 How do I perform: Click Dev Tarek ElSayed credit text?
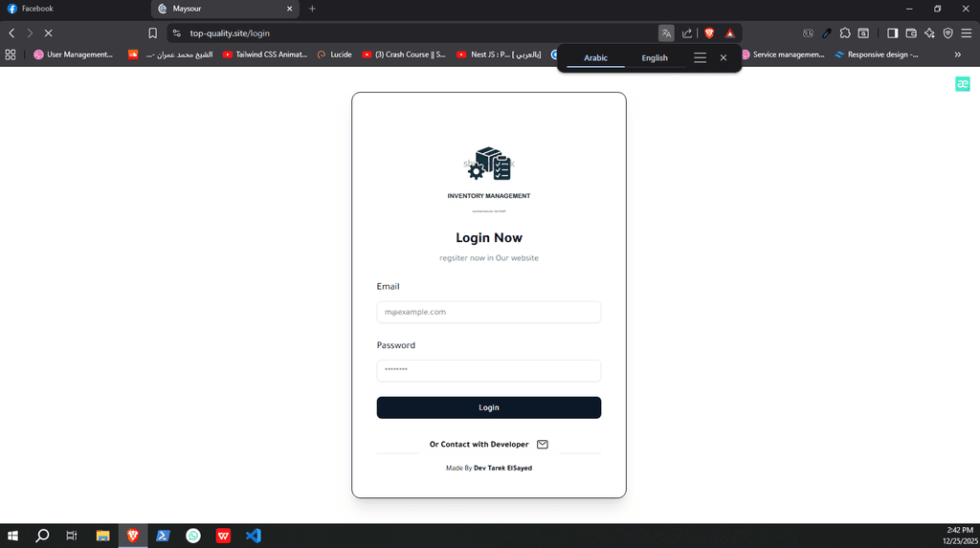pyautogui.click(x=502, y=468)
